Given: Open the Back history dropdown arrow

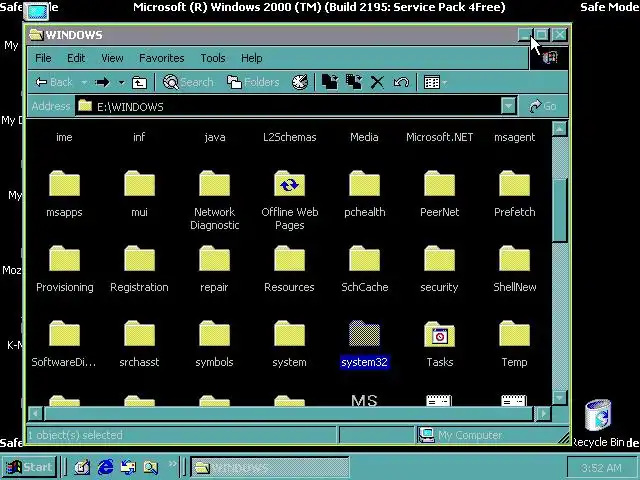Looking at the screenshot, I should coord(84,82).
